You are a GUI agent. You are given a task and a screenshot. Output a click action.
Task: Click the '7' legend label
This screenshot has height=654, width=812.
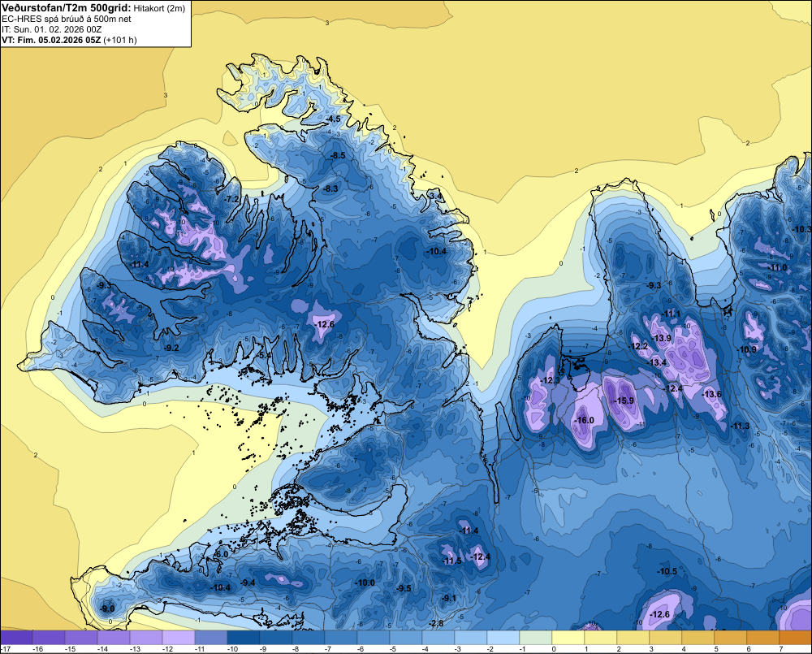780,649
